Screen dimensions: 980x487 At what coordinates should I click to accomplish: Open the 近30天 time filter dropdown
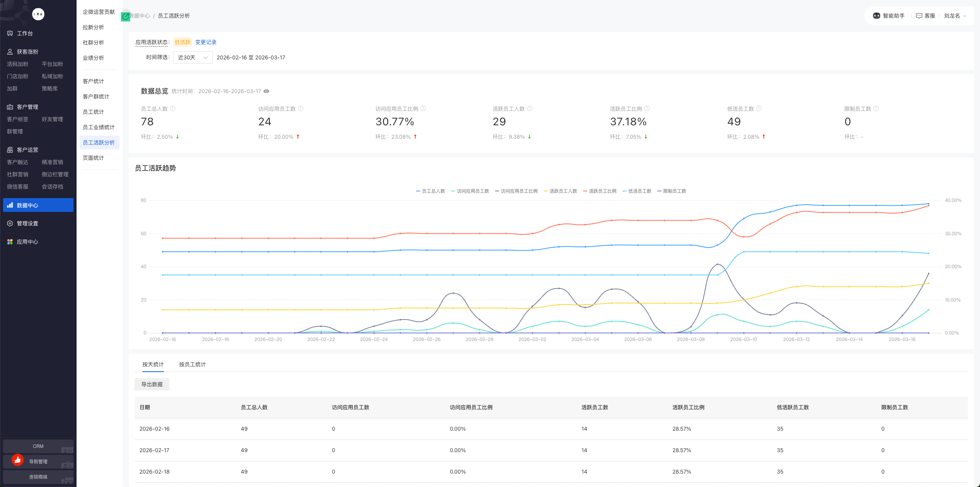[x=193, y=57]
